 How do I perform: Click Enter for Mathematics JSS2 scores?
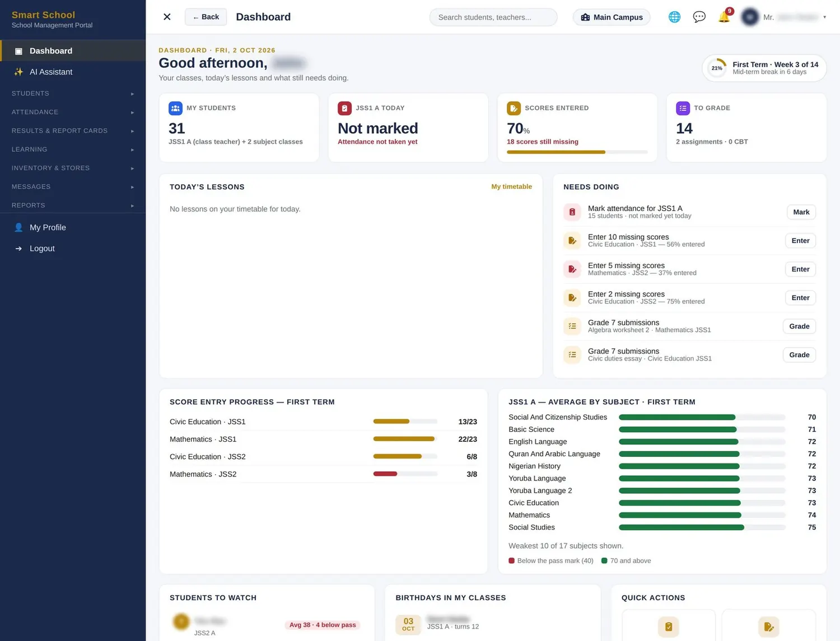[x=800, y=269]
